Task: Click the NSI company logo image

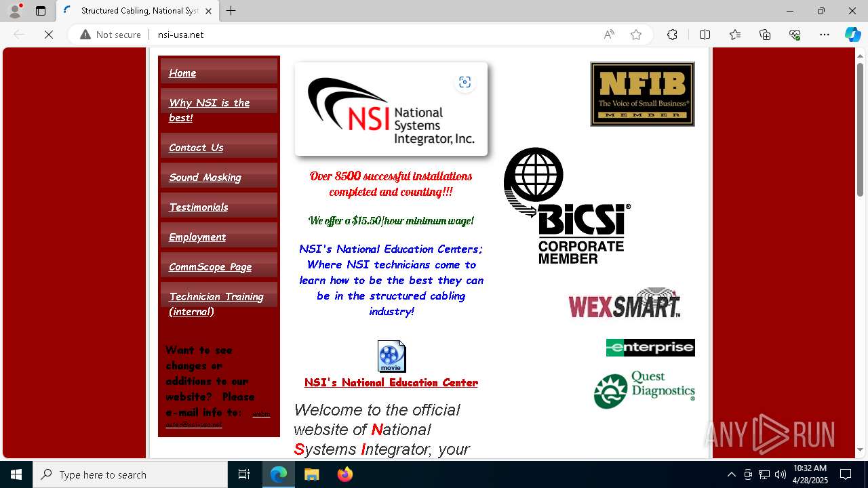Action: 391,109
